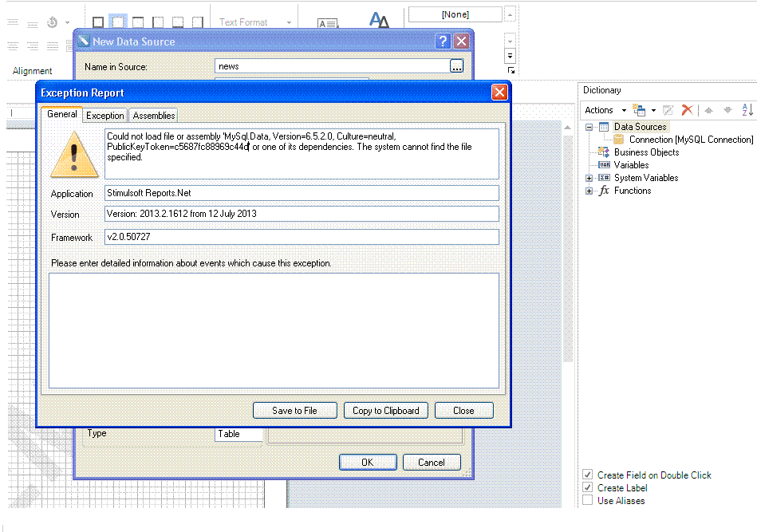Check the Use Aliases checkbox
This screenshot has width=757, height=532.
coord(588,500)
